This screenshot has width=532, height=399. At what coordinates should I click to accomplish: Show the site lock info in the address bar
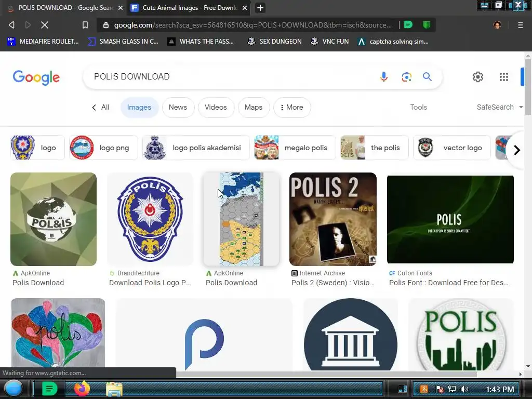click(106, 25)
